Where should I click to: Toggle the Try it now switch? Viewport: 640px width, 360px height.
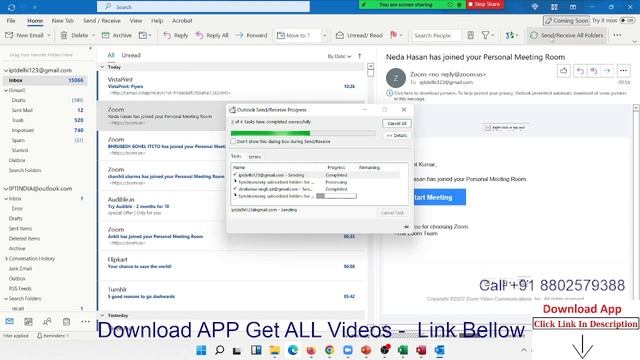627,20
